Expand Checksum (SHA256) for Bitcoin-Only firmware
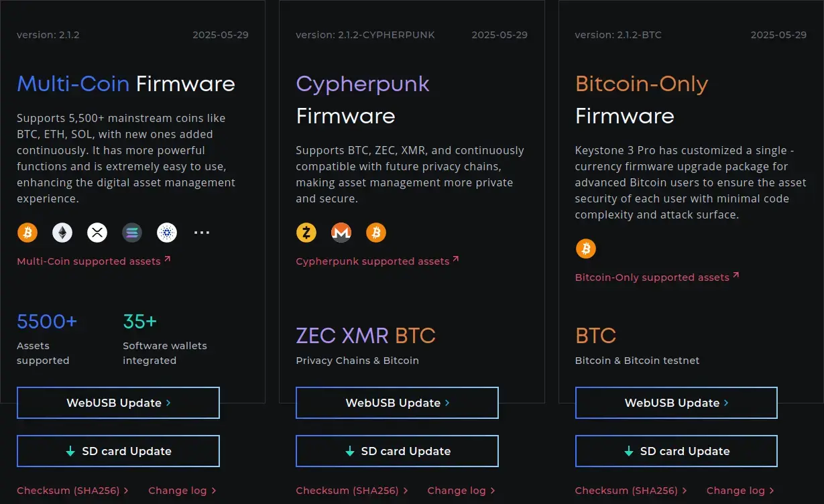Image resolution: width=824 pixels, height=504 pixels. pyautogui.click(x=631, y=491)
